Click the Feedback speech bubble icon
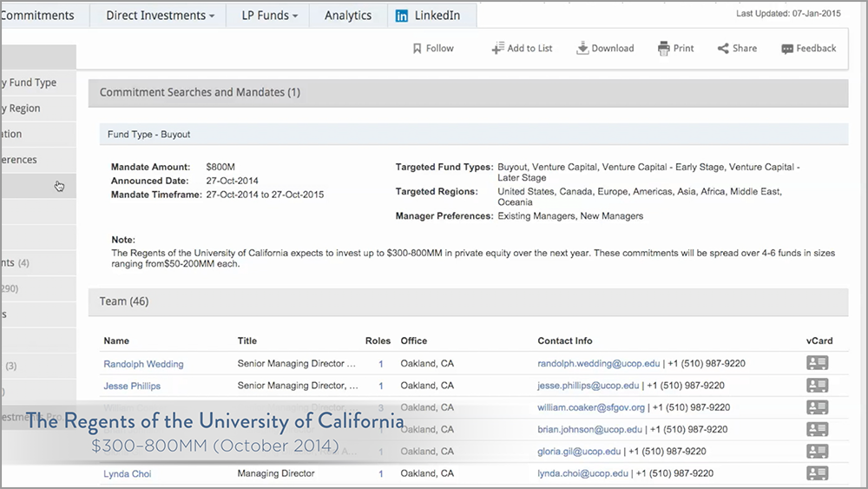The height and width of the screenshot is (489, 868). [787, 49]
